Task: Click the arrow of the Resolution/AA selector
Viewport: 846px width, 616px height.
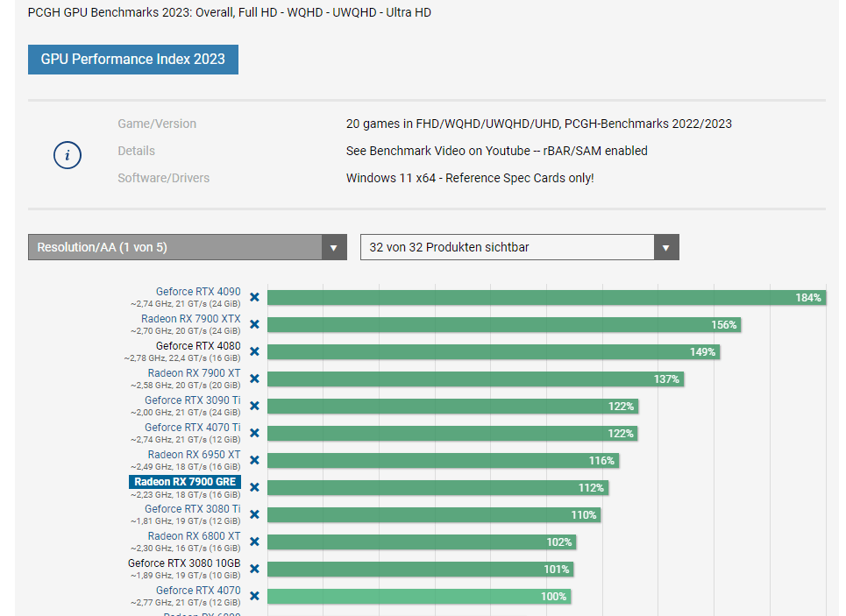Action: click(334, 248)
